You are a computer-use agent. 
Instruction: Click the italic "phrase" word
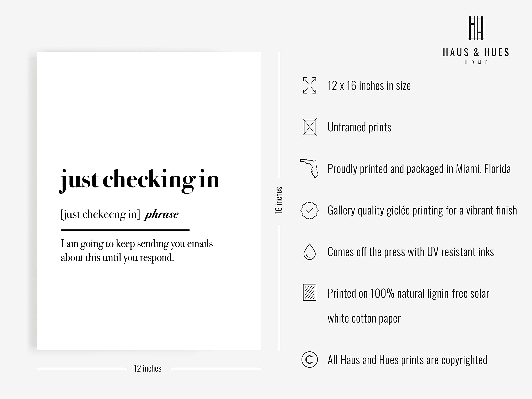161,214
